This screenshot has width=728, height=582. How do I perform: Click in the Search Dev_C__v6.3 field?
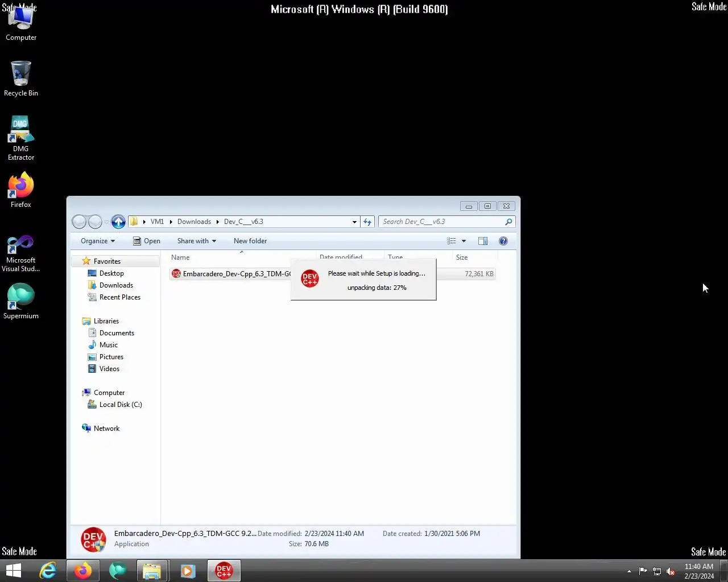[441, 222]
